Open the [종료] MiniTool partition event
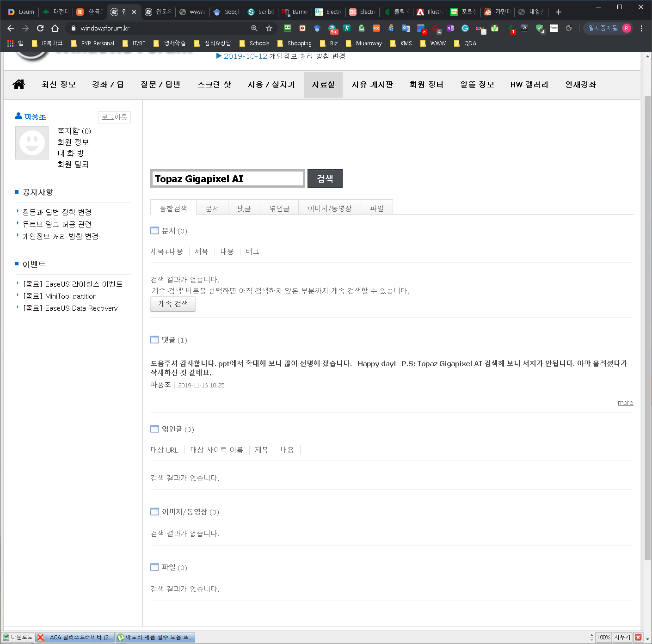Screen dimensions: 652x644 pyautogui.click(x=60, y=296)
